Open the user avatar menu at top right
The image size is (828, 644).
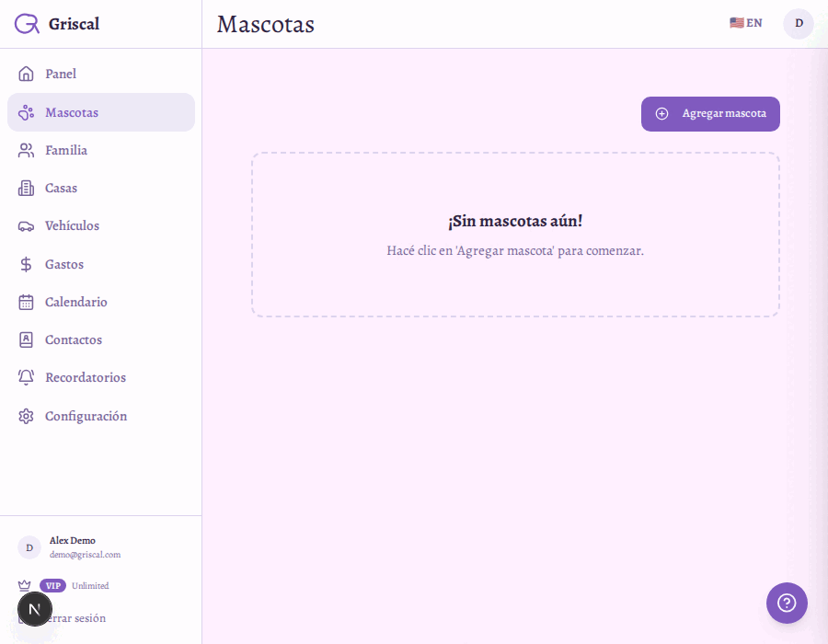click(x=798, y=24)
